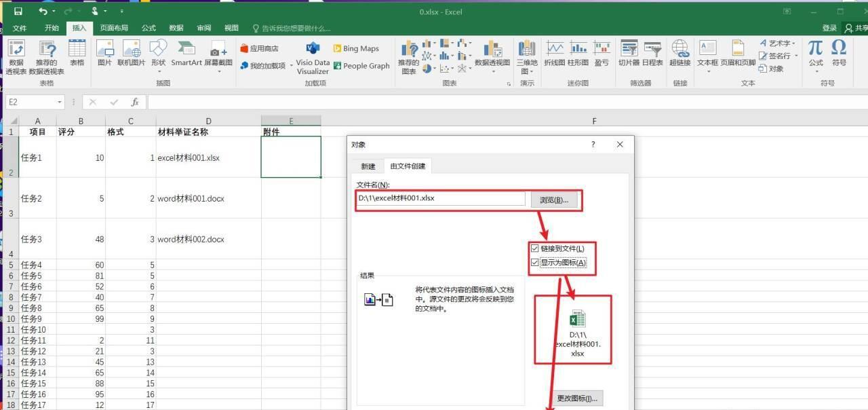Expand the My Add-ins (我的加载项) dropdown arrow
Image resolution: width=868 pixels, height=410 pixels.
click(291, 66)
